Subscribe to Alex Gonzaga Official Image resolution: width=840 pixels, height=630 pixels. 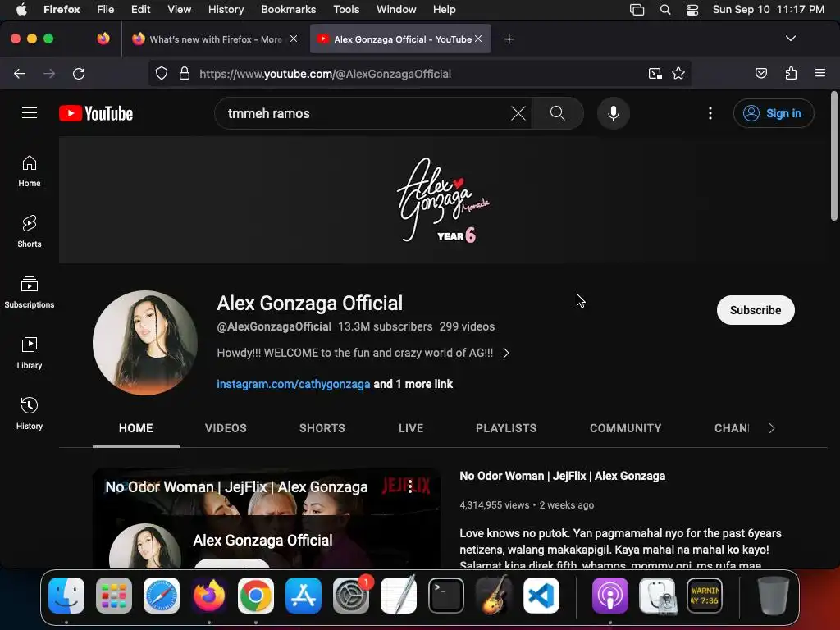pyautogui.click(x=756, y=310)
